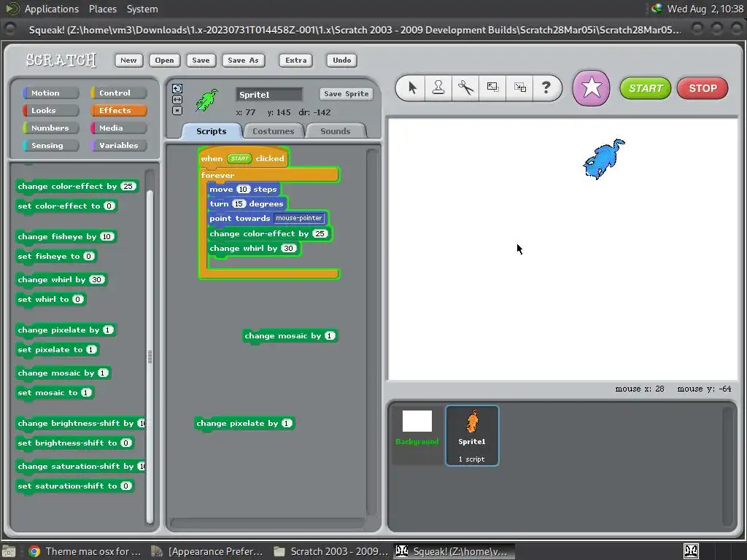
Task: Select the Looks block category
Action: pos(50,111)
